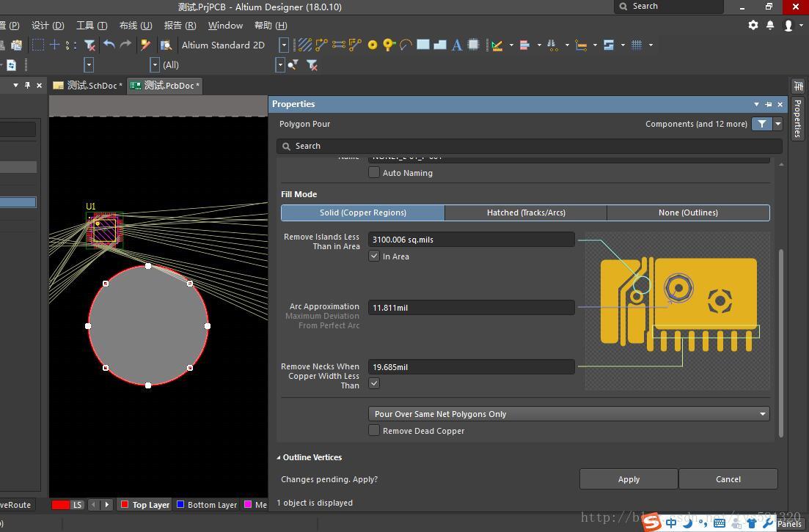Apply the pending polygon changes

click(629, 479)
